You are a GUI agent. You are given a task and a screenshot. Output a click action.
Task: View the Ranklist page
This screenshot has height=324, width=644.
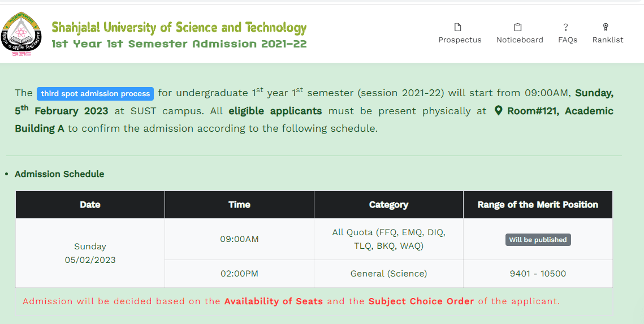[x=608, y=34]
